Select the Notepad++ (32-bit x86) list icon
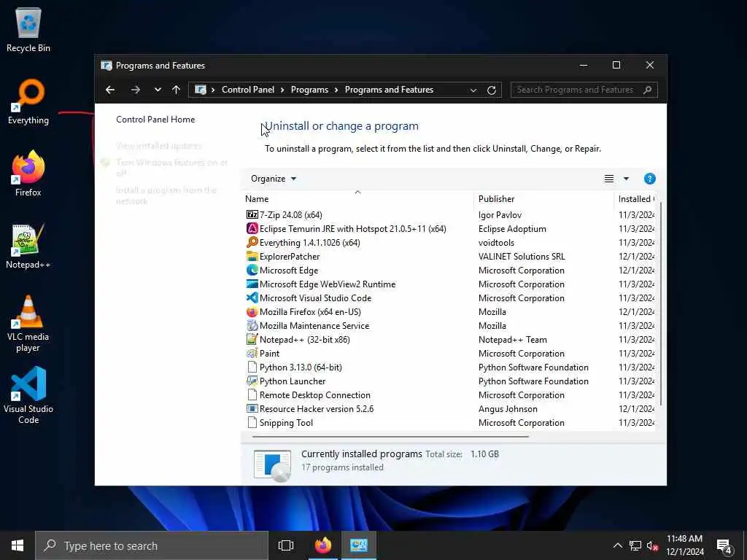The height and width of the screenshot is (560, 747). [252, 340]
